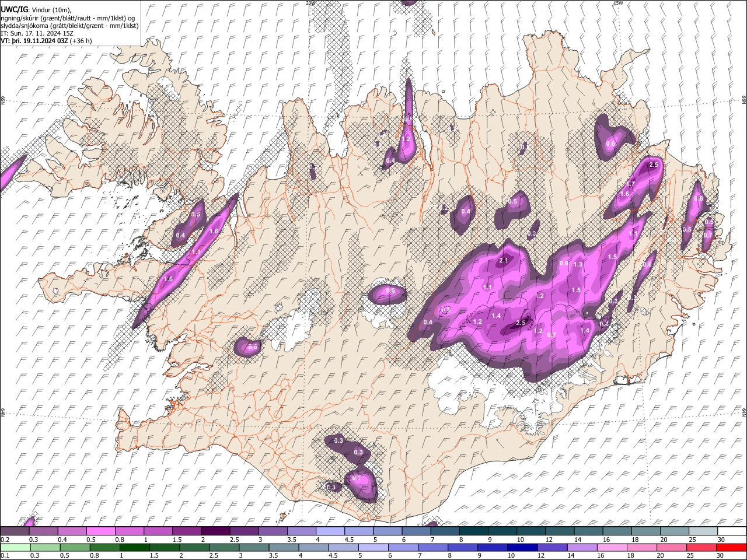
Task: Pick the very dark purple 2 swatch in the snow legend
Action: [x=215, y=531]
